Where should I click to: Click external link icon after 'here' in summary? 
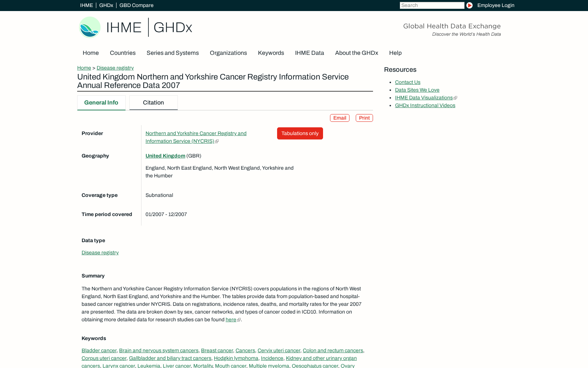pyautogui.click(x=239, y=320)
